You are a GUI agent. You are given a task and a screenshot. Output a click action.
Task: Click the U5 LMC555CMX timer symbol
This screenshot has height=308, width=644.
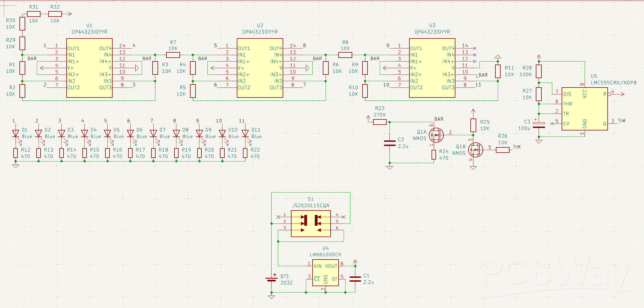click(x=584, y=109)
